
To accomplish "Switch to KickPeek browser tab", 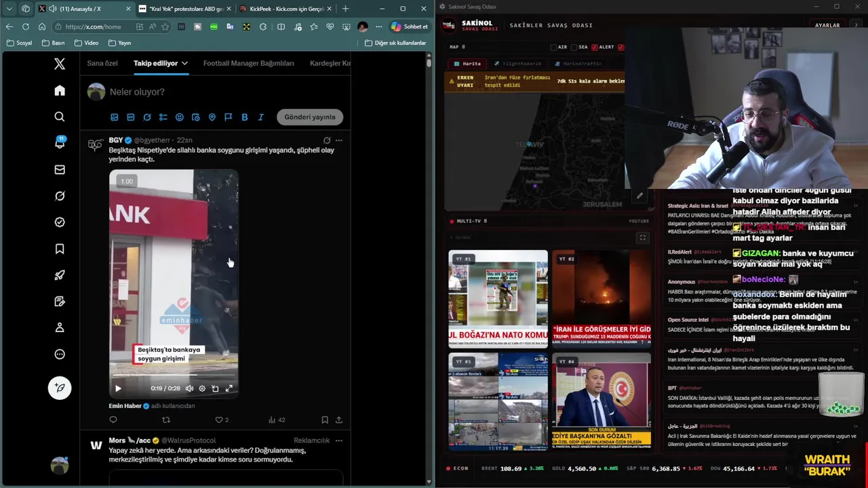I will point(285,9).
